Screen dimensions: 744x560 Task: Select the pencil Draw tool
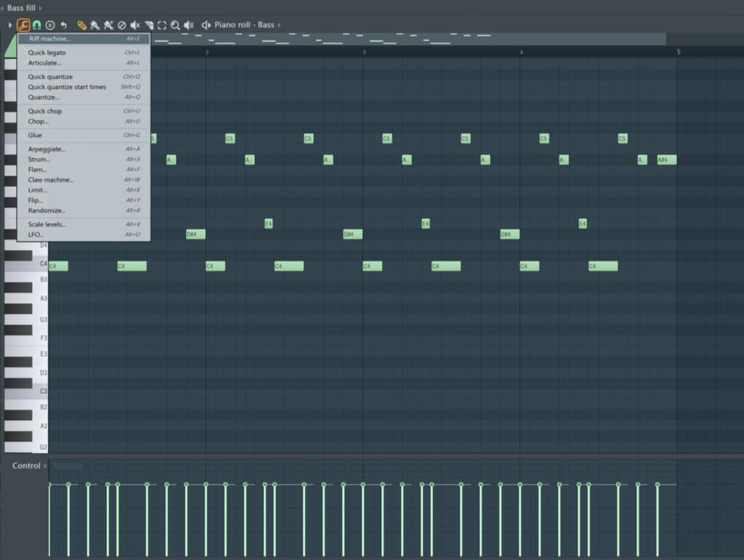(x=81, y=25)
